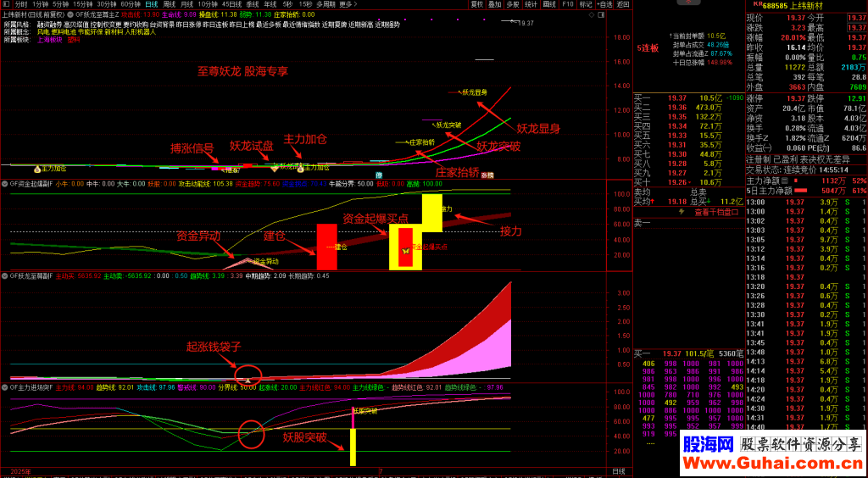The image size is (868, 478).
Task: Click the 总额 2183万 value
Action: click(853, 66)
